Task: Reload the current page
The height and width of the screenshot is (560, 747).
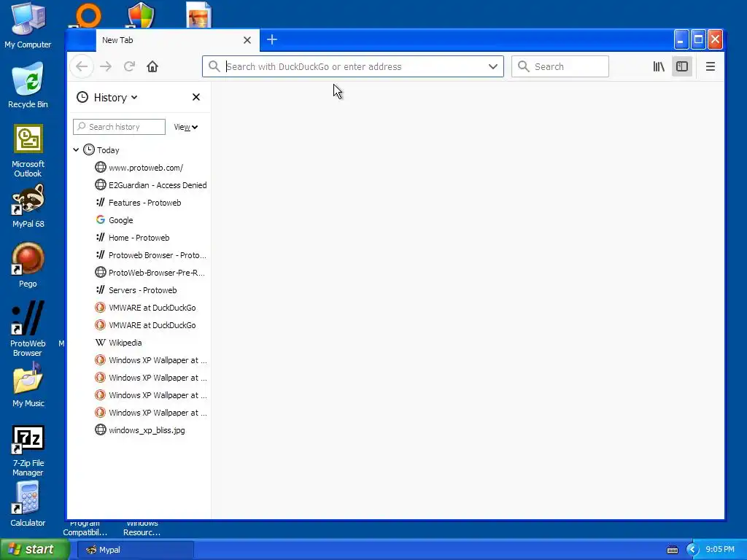Action: coord(129,66)
